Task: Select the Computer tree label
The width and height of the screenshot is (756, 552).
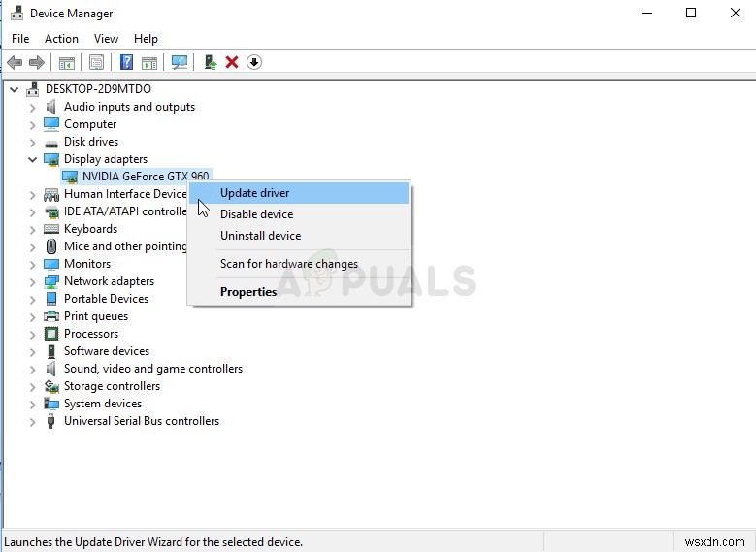Action: [x=90, y=124]
